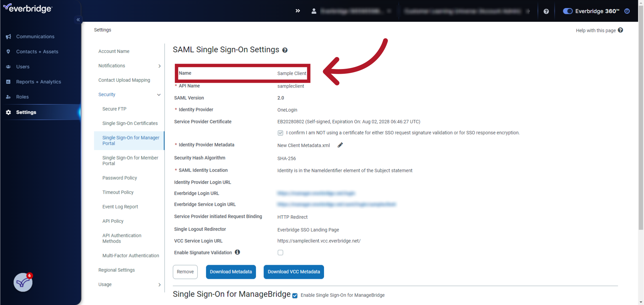This screenshot has height=305, width=644.
Task: Select the Settings gear in the sidebar
Action: 8,112
